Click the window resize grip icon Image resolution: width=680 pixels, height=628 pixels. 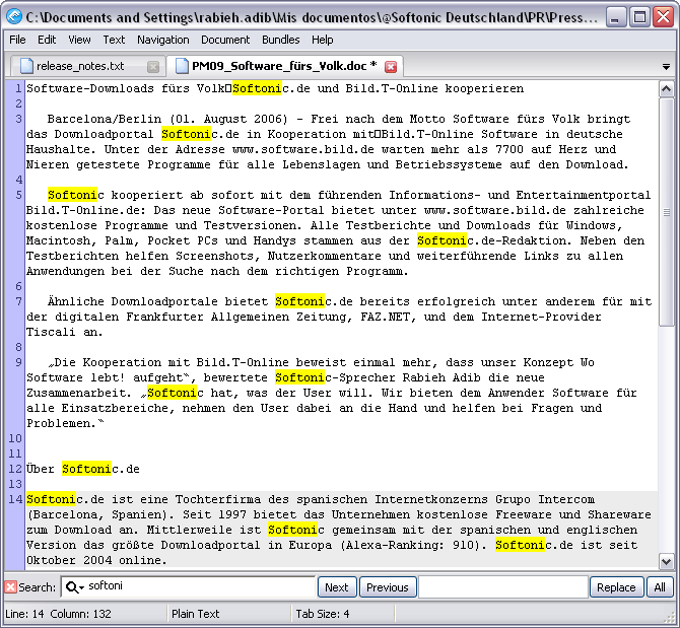pyautogui.click(x=670, y=618)
